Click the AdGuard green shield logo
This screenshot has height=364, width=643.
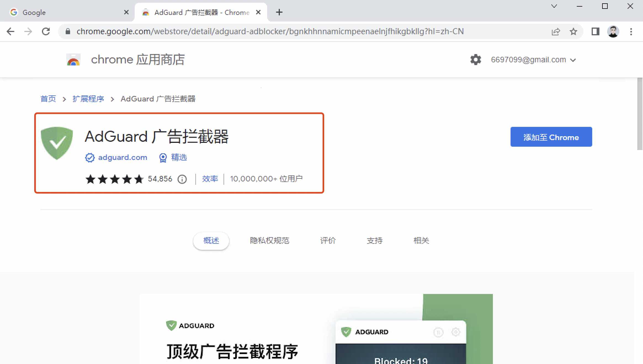[x=57, y=143]
